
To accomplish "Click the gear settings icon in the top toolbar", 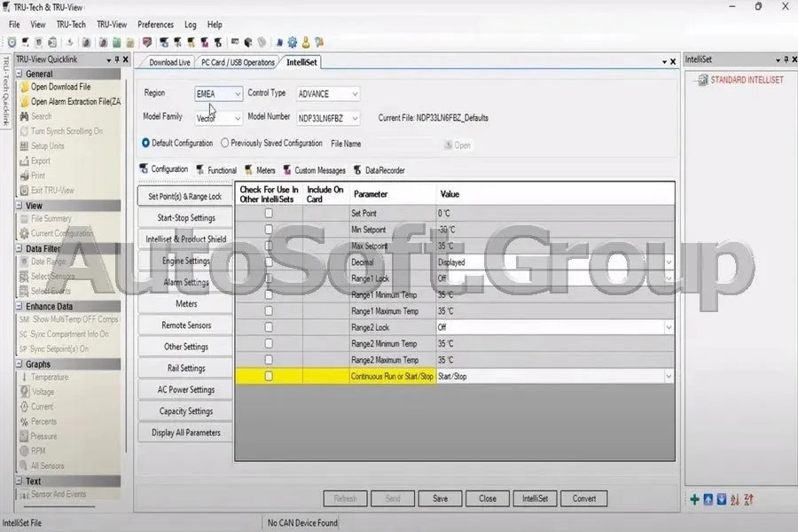I will point(292,42).
